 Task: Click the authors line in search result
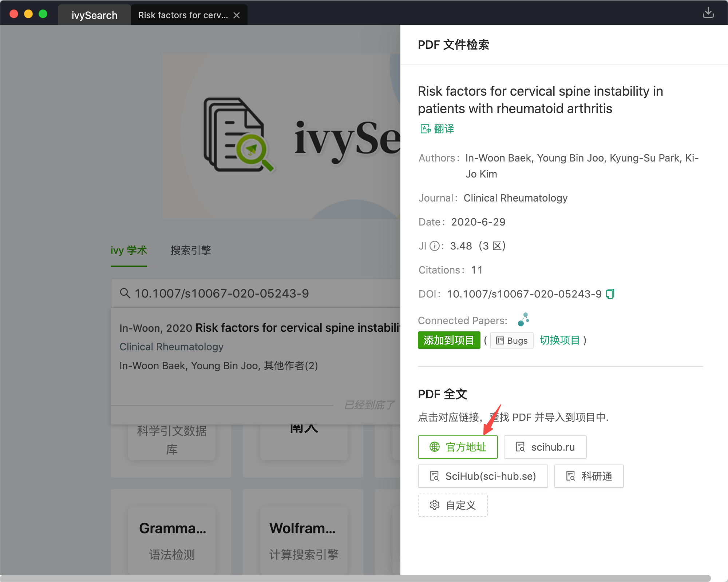click(219, 366)
